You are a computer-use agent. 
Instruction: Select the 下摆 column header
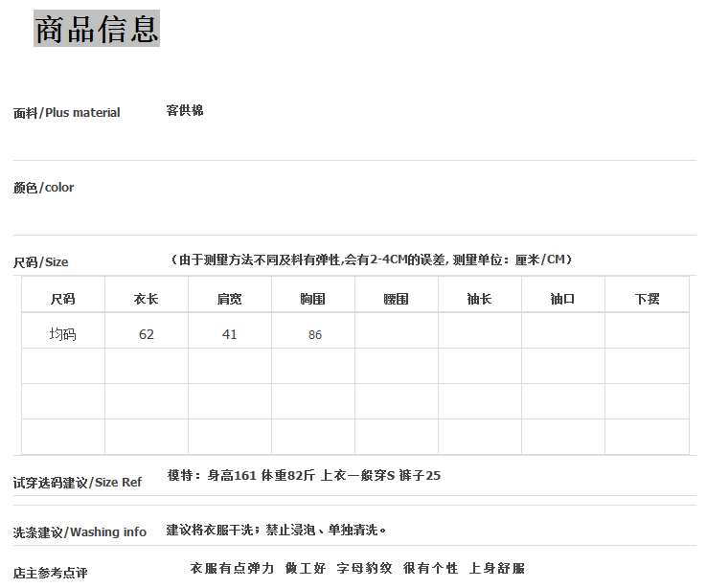[647, 299]
